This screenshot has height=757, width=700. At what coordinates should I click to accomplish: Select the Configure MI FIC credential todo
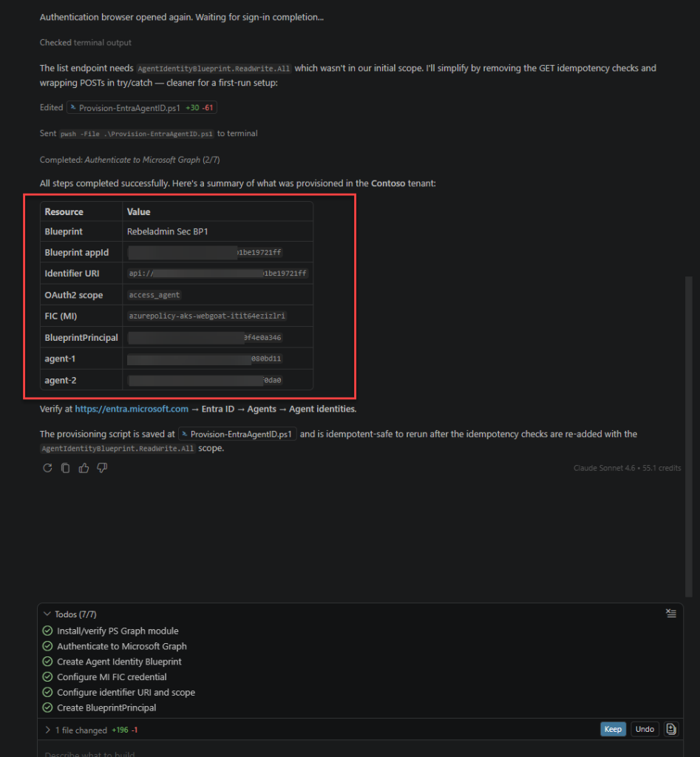click(x=112, y=677)
